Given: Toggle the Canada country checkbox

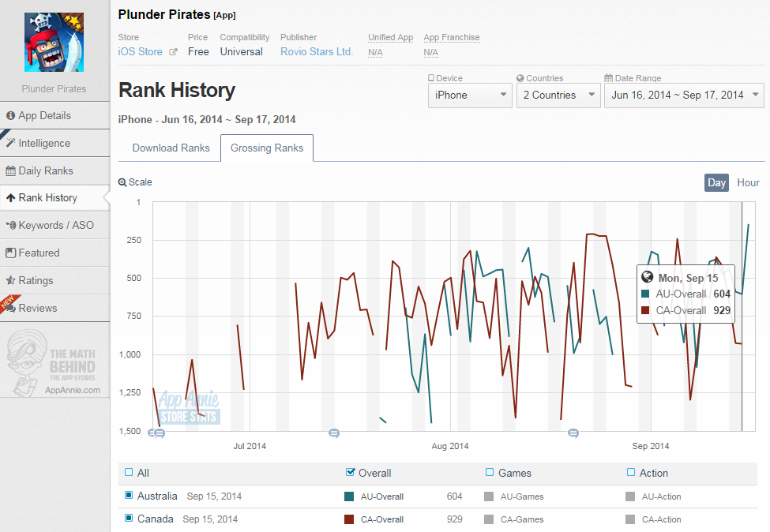Looking at the screenshot, I should (129, 518).
